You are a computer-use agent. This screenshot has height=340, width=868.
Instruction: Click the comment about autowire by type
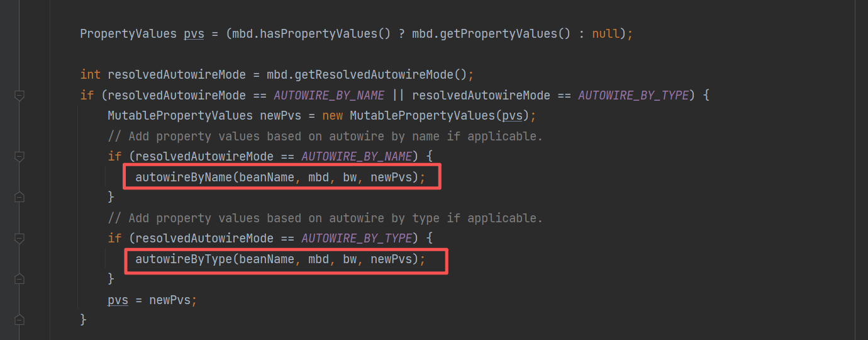click(325, 218)
